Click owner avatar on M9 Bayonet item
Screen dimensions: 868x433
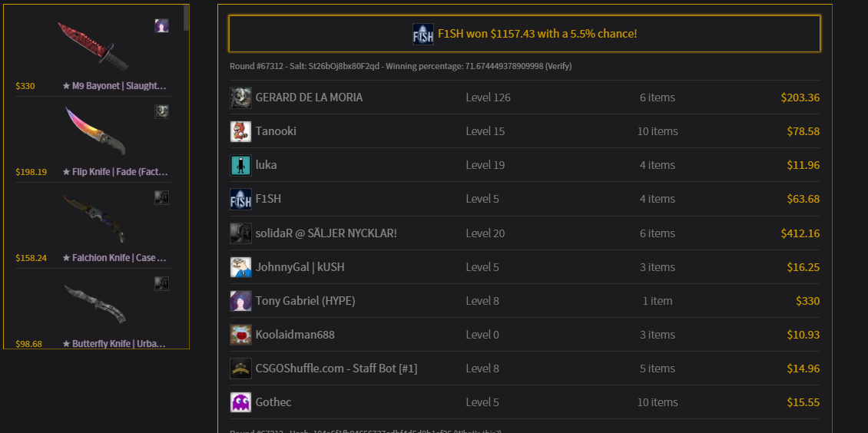pyautogui.click(x=161, y=25)
